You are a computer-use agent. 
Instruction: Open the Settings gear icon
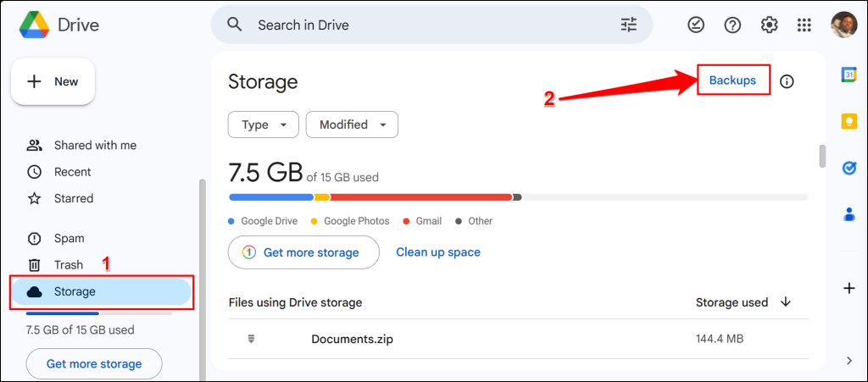click(769, 25)
